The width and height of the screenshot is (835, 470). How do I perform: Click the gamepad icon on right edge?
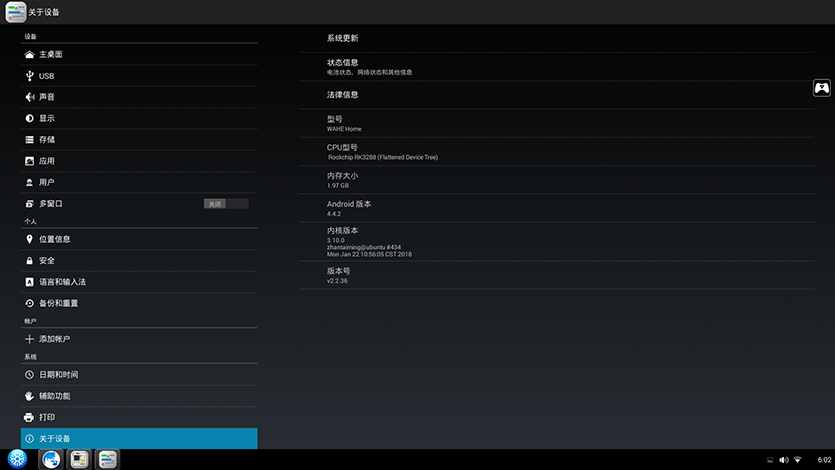pos(821,88)
